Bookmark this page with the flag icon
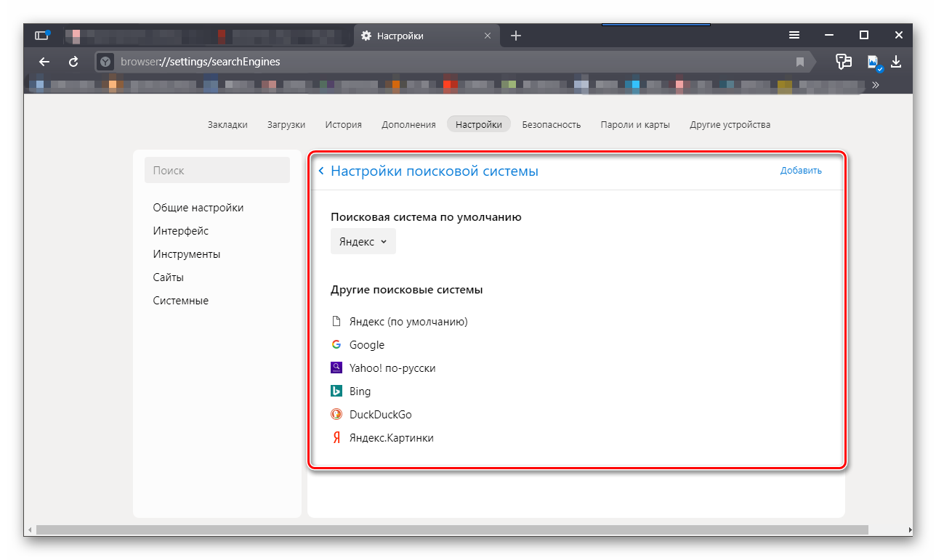936x560 pixels. coord(800,62)
